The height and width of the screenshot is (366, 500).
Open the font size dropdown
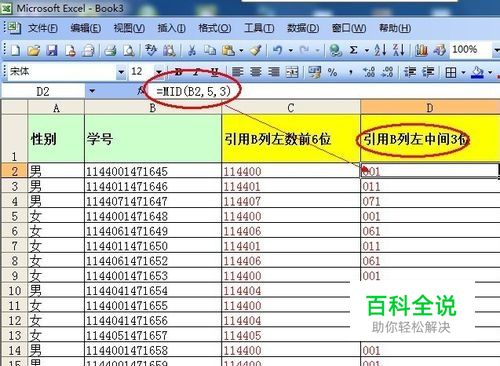coord(159,72)
